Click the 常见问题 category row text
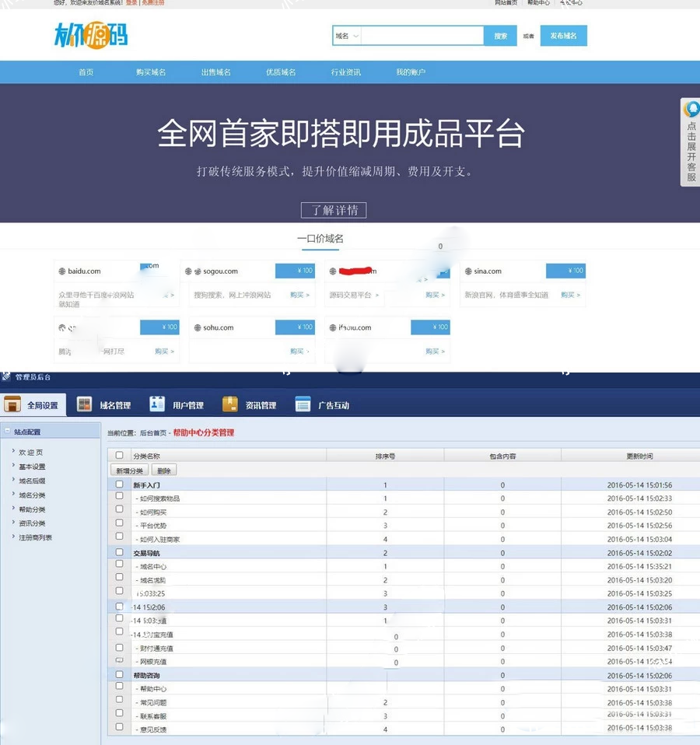 tap(153, 702)
